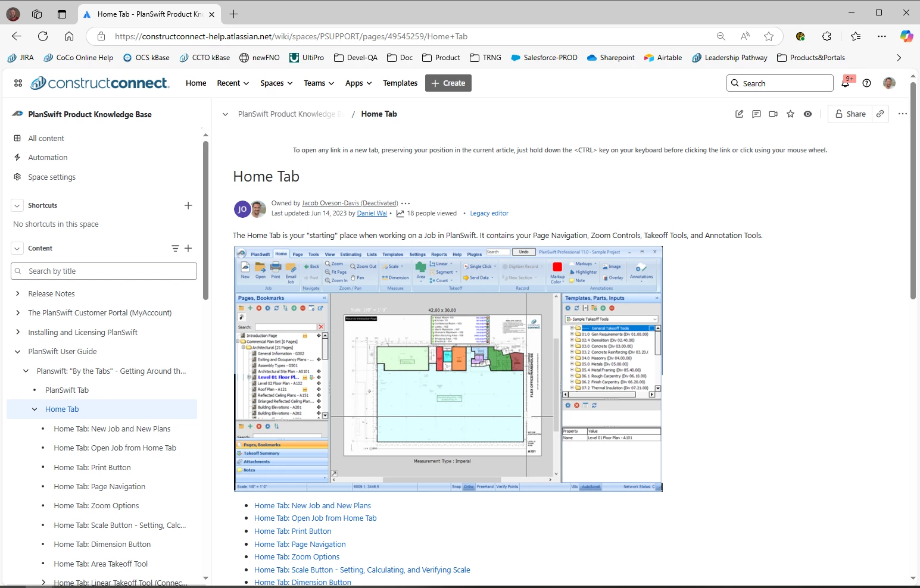Open the owner ellipsis menu
The height and width of the screenshot is (588, 920).
click(x=406, y=203)
